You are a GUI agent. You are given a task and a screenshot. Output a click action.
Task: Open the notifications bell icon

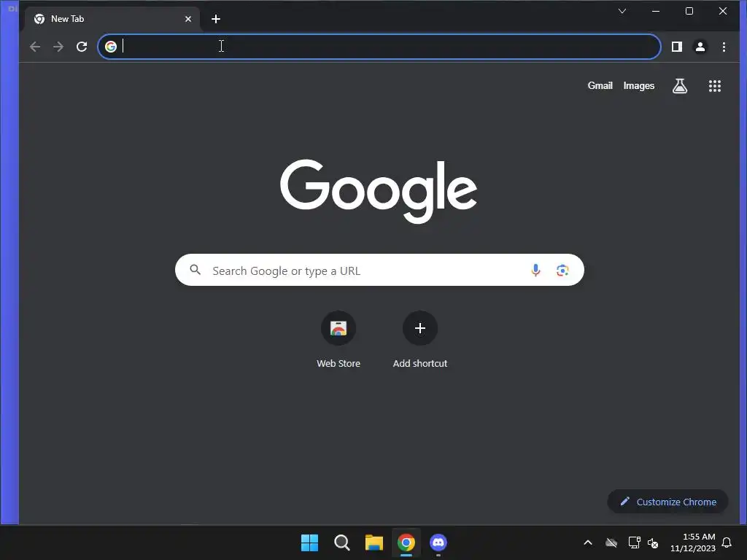727,542
